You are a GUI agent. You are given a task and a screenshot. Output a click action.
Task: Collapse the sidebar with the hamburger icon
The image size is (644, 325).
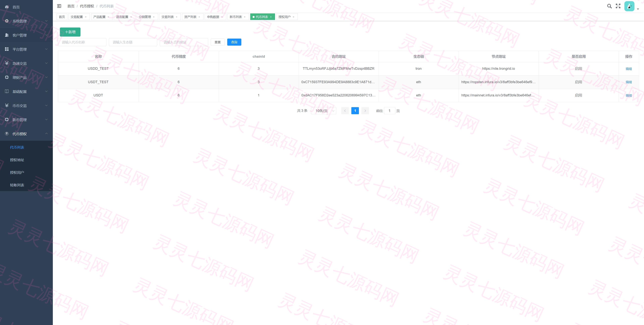(x=59, y=6)
